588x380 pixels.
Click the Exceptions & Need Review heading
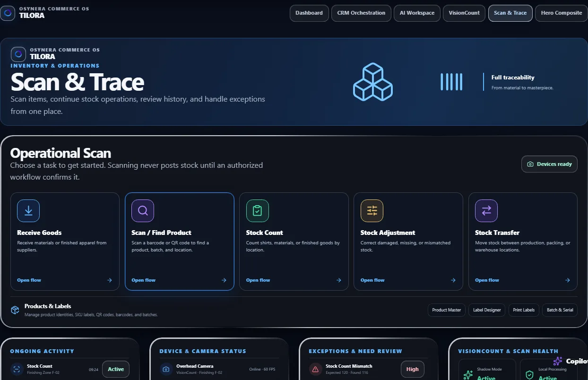point(355,351)
